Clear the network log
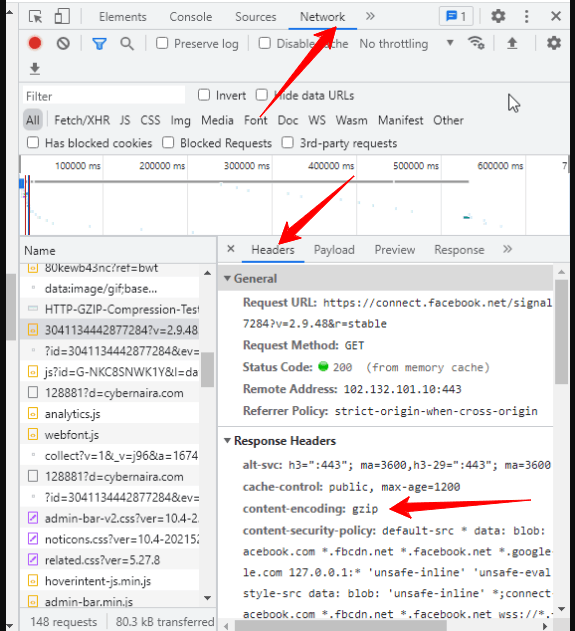 [x=63, y=43]
